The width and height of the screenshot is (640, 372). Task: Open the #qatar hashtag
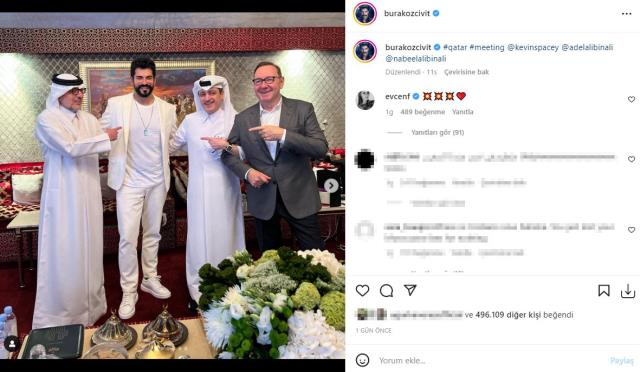point(455,47)
